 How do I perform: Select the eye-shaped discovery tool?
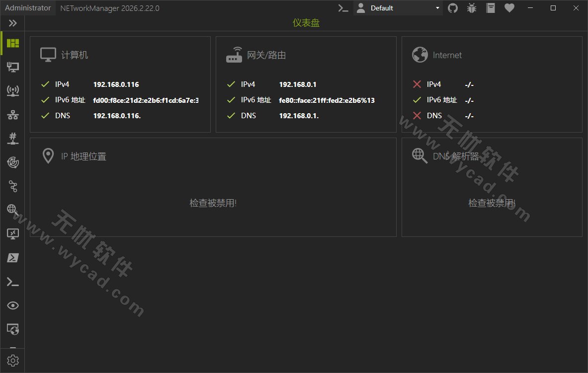[x=12, y=305]
